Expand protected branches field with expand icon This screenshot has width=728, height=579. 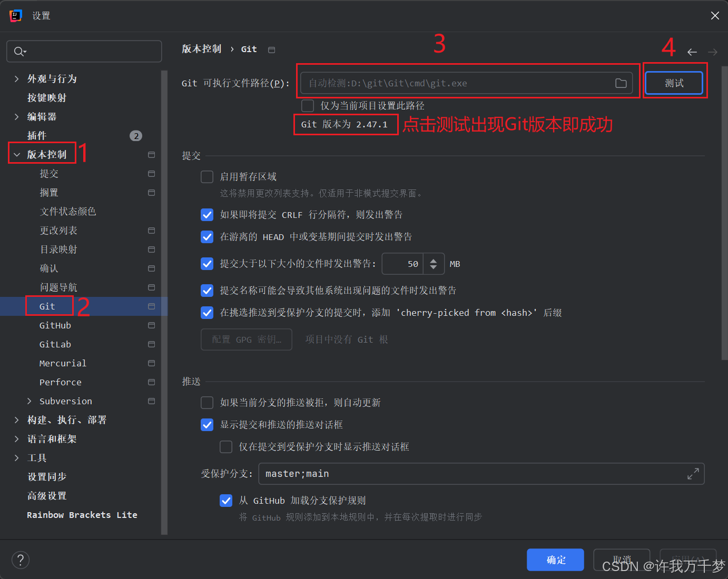(693, 474)
